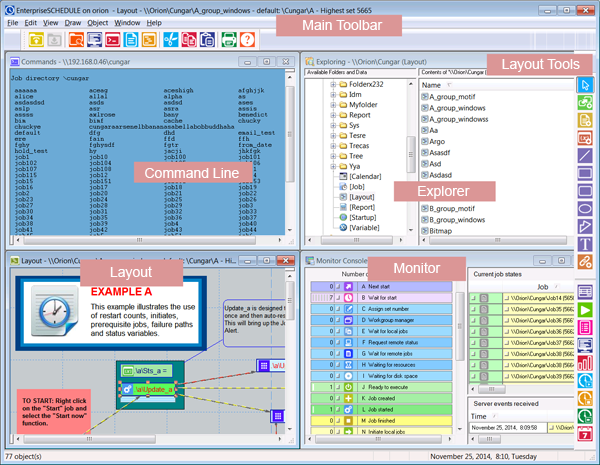The image size is (600, 465).
Task: Select the yellow add-document layout tool
Action: 585,120
